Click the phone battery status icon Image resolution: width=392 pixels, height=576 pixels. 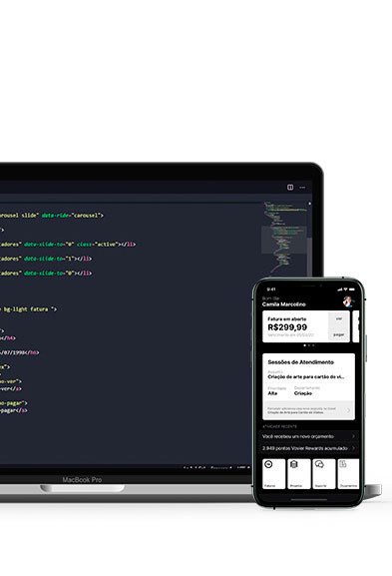352,289
